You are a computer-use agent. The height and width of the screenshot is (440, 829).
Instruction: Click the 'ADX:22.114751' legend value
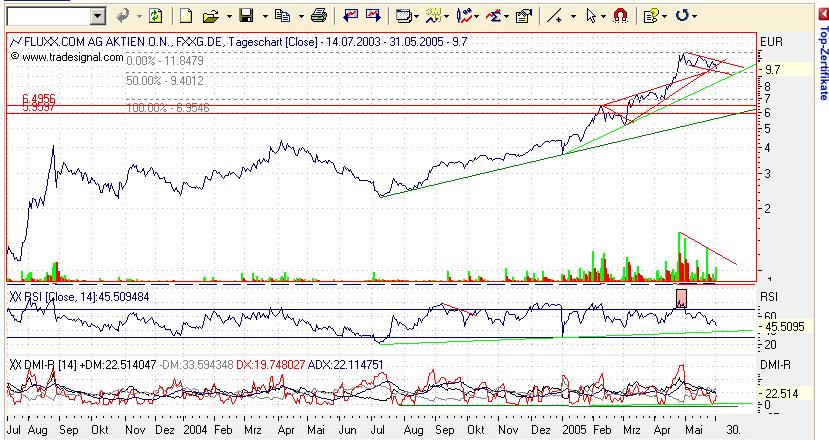click(346, 365)
